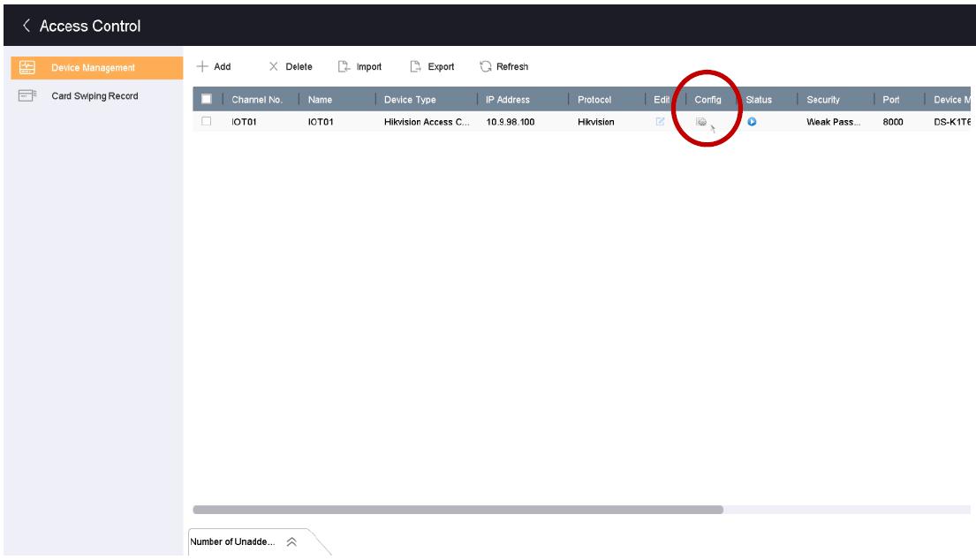This screenshot has height=560, width=976.
Task: Click the Refresh circular arrow icon
Action: pyautogui.click(x=485, y=67)
